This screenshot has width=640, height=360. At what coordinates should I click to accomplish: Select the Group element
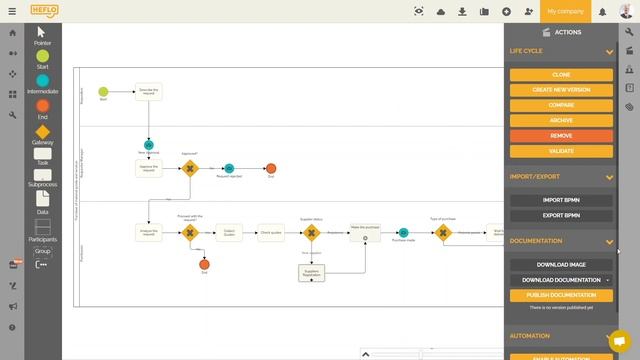pyautogui.click(x=42, y=251)
